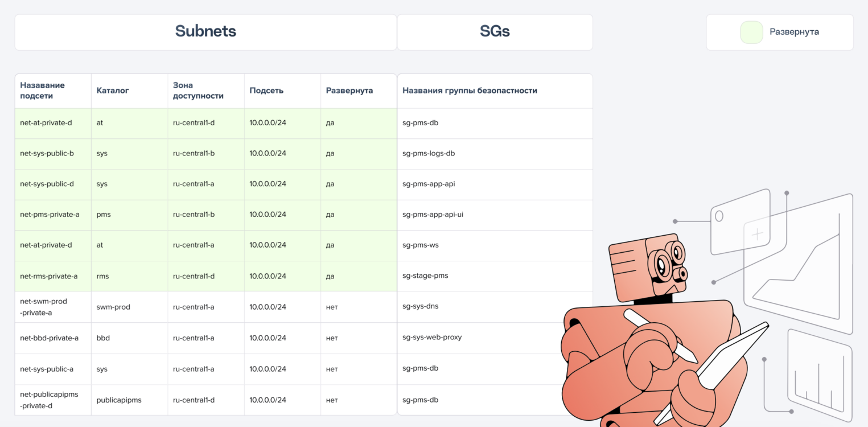Click the small oval on the top-left card
The width and height of the screenshot is (868, 427).
point(719,216)
